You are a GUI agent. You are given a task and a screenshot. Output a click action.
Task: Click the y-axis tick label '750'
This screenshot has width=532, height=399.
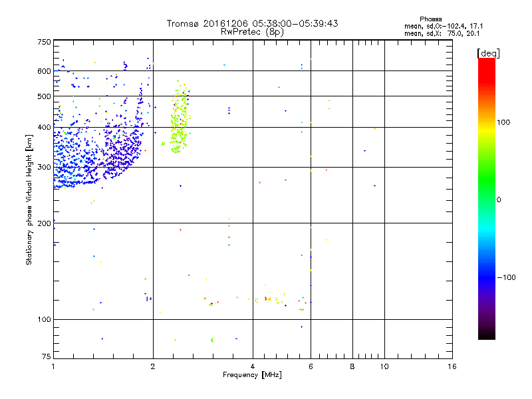pos(44,42)
